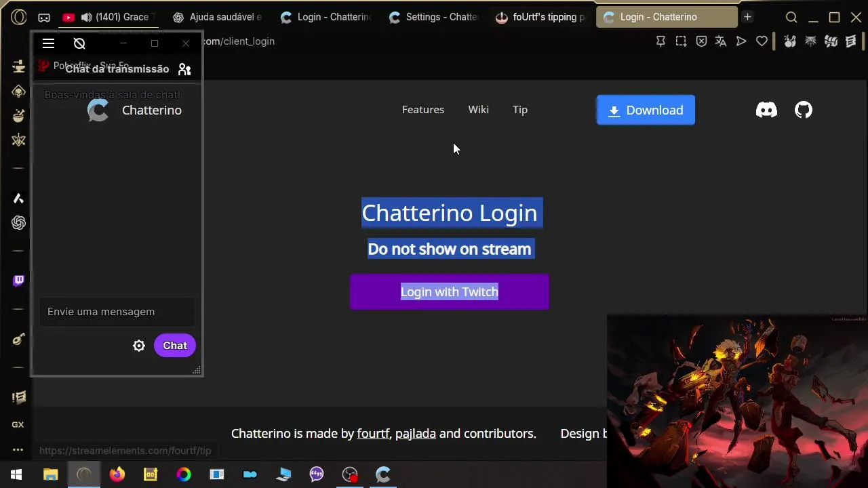Image resolution: width=868 pixels, height=488 pixels.
Task: Bookmark page with the heart icon
Action: pos(762,41)
